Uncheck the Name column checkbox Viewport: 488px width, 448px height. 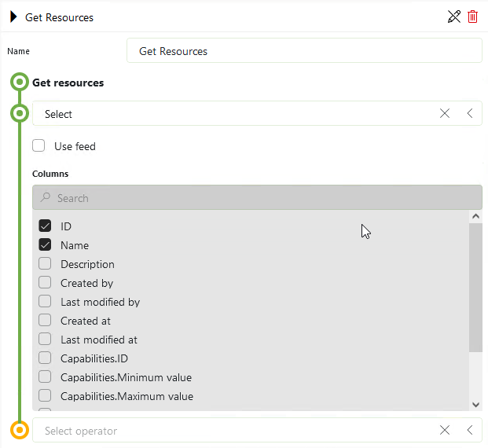click(x=45, y=244)
